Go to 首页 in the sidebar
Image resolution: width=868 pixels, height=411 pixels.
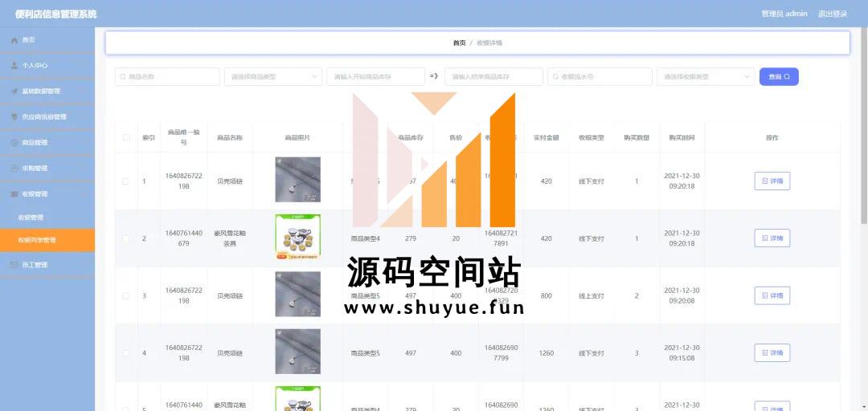click(47, 40)
